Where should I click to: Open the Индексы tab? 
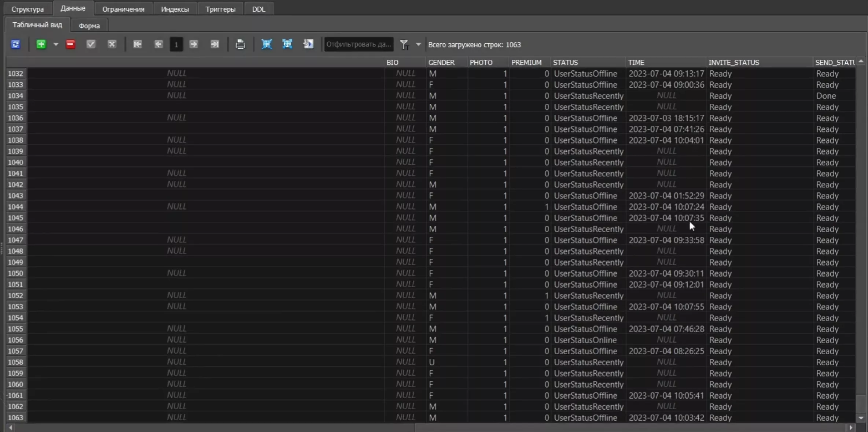click(x=175, y=9)
